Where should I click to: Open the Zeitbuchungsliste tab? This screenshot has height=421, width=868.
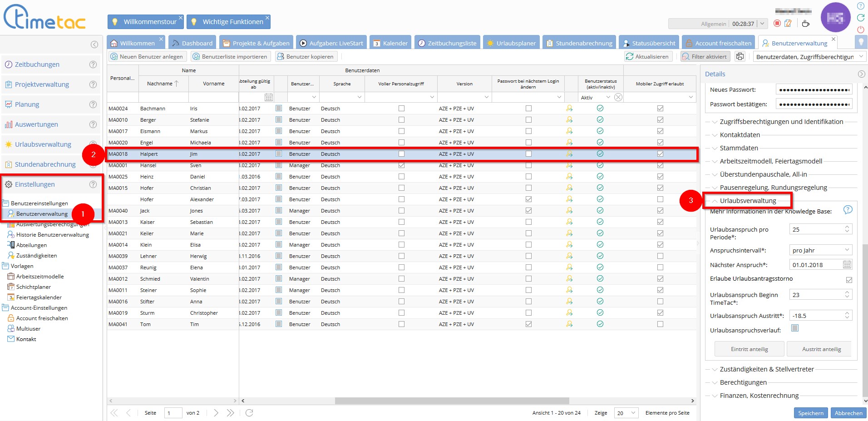pos(447,43)
